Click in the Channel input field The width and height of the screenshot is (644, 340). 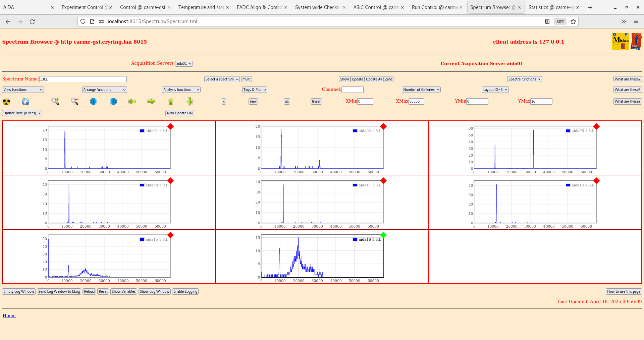point(352,90)
